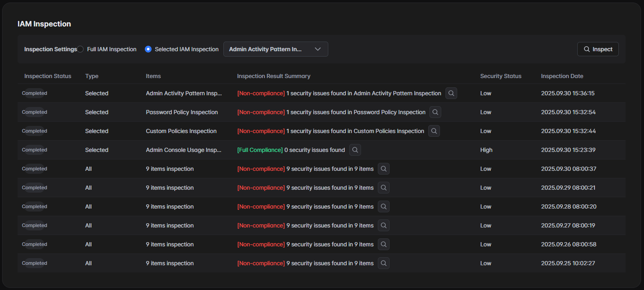Screen dimensions: 644x290
Task: Click the Inspection Result Summary column header
Action: coord(273,76)
